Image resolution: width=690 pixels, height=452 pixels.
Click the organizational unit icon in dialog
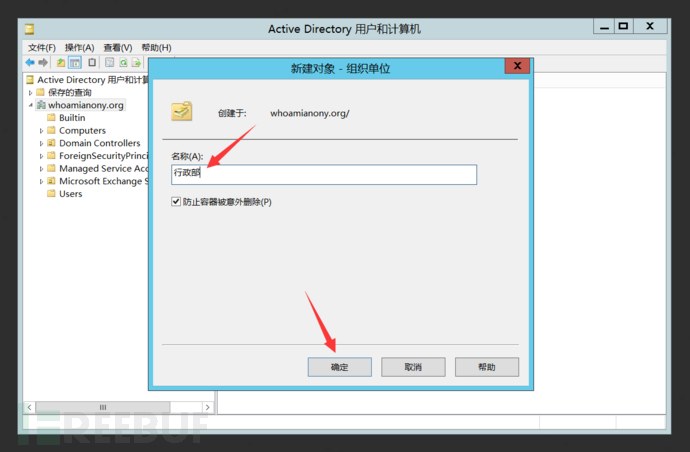182,111
